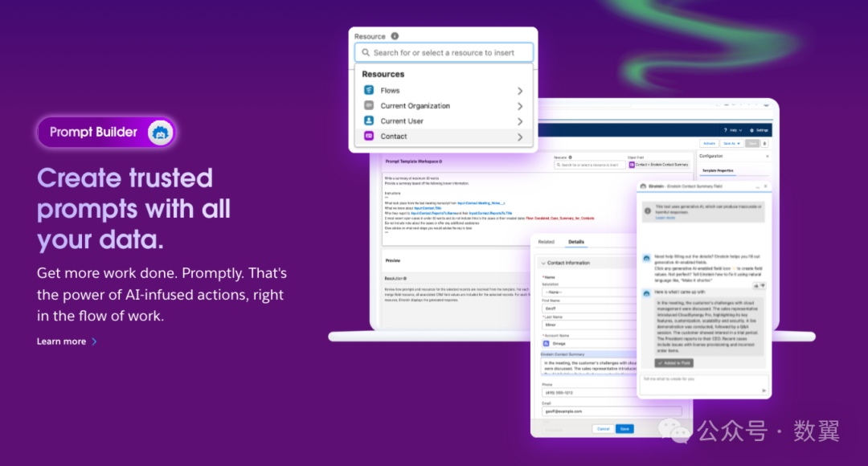Click the large resource search field

point(444,52)
